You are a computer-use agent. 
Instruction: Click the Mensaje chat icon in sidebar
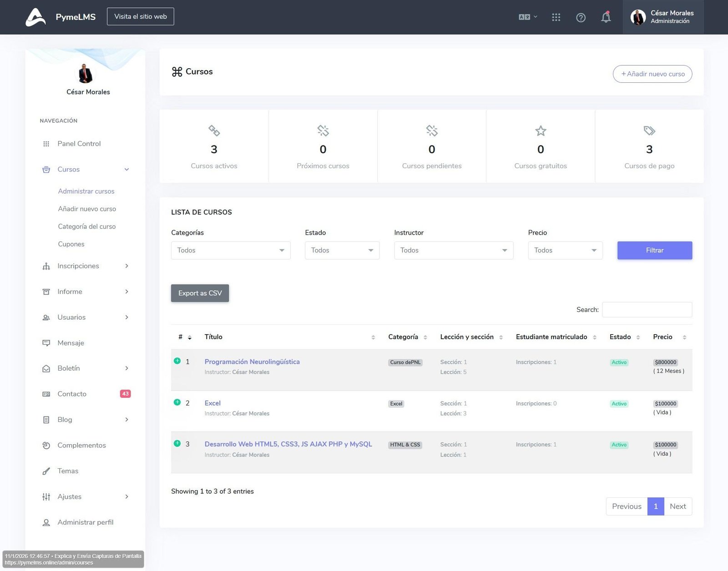[46, 343]
